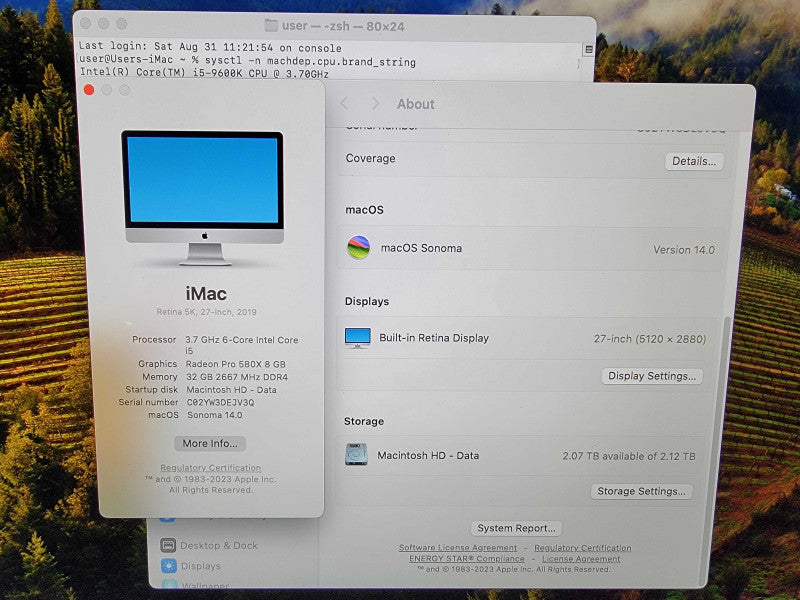Open Coverage Details
Image resolution: width=800 pixels, height=600 pixels.
[x=694, y=161]
